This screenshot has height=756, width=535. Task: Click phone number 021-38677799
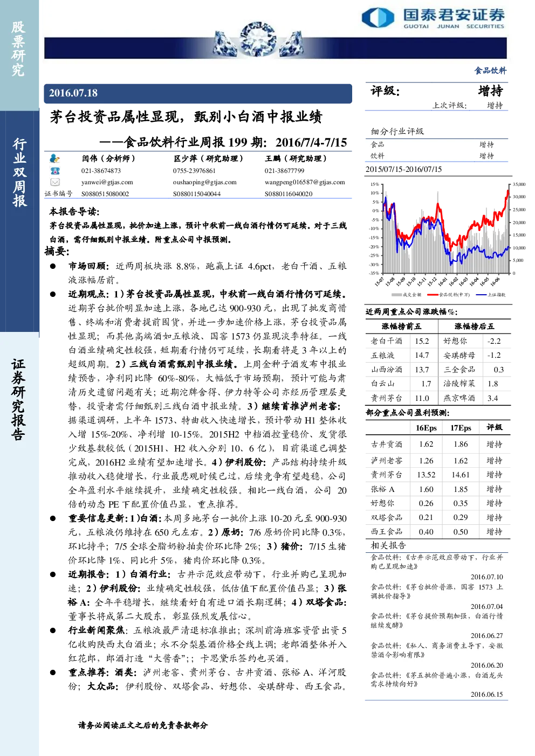tap(284, 171)
